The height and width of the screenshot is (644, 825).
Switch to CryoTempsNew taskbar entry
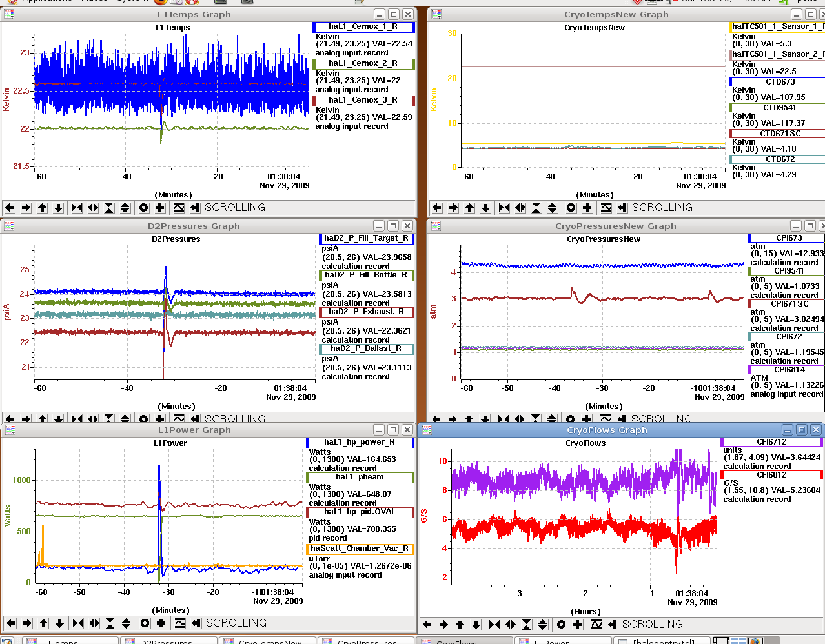(x=267, y=641)
